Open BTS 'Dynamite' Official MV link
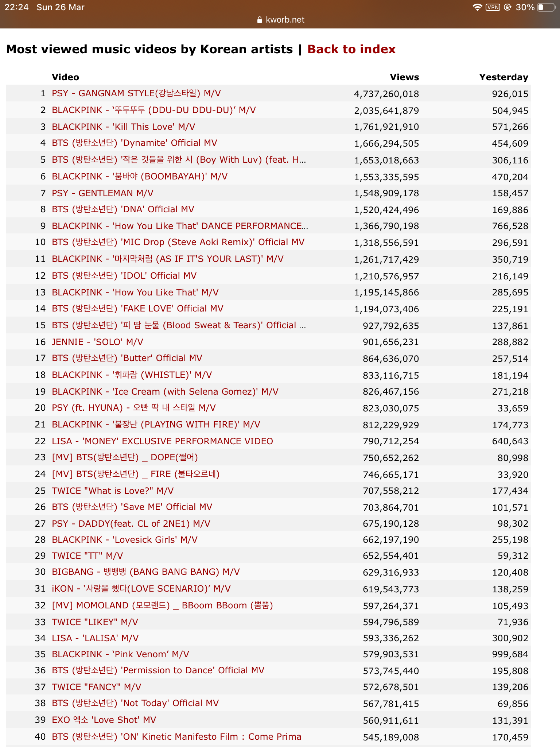560x747 pixels. click(135, 143)
